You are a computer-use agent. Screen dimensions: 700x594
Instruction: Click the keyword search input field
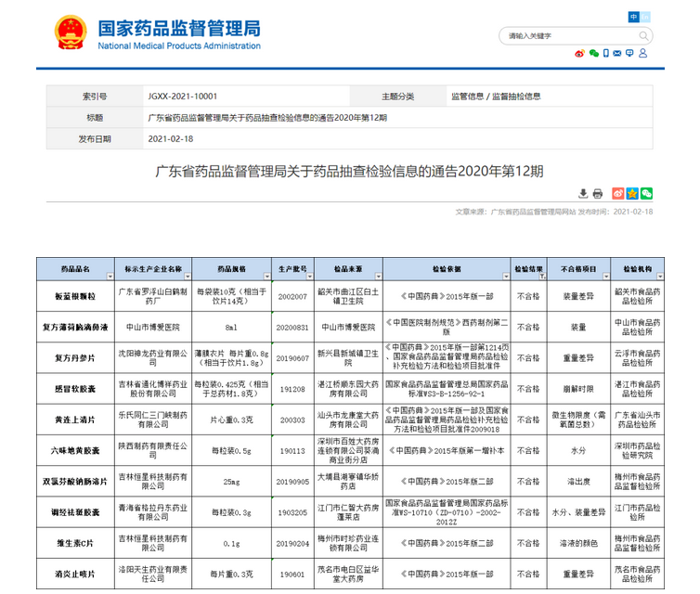[x=566, y=35]
